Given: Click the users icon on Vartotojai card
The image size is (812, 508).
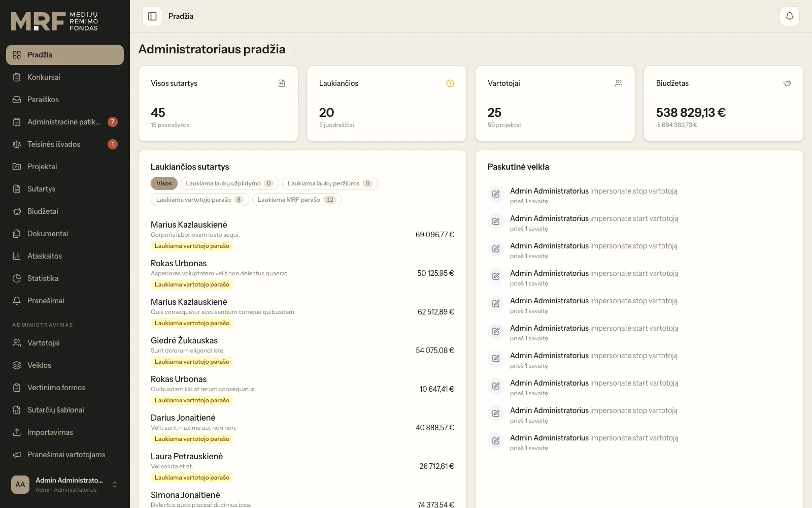Looking at the screenshot, I should (619, 83).
